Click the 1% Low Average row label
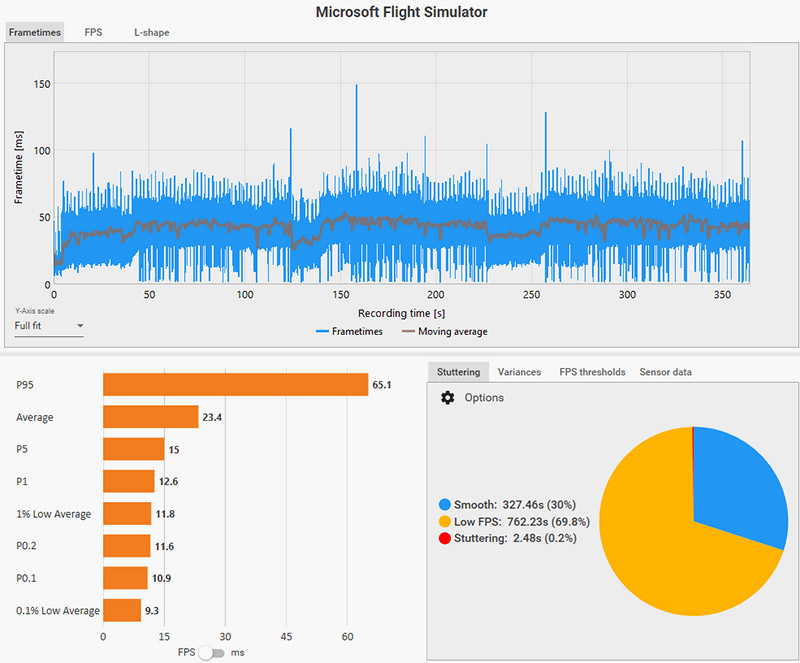800x663 pixels. [x=54, y=514]
